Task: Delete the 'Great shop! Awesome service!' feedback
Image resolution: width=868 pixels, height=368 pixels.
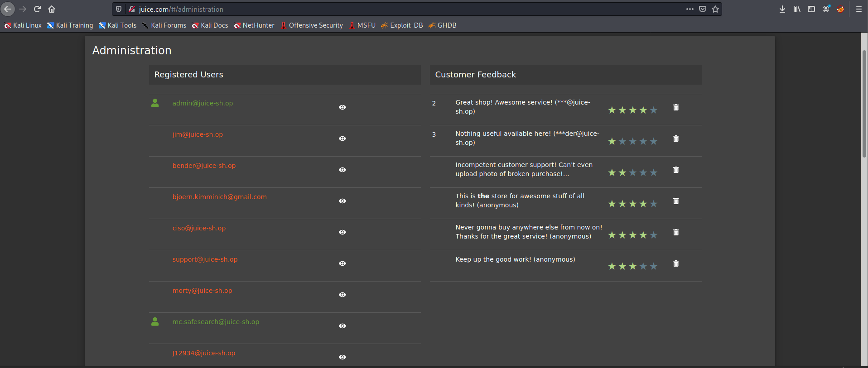Action: click(676, 107)
